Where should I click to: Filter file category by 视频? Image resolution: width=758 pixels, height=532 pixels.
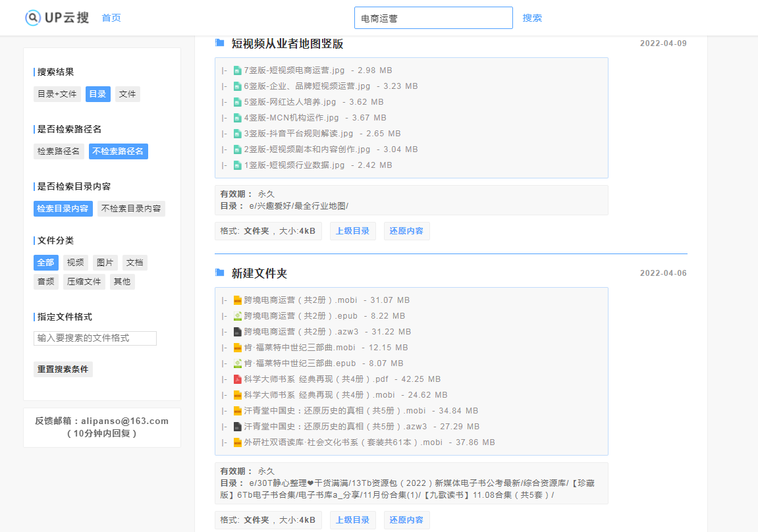point(75,263)
